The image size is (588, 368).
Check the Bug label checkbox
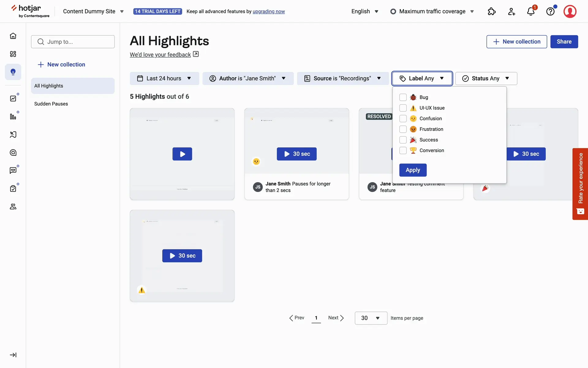tap(403, 97)
